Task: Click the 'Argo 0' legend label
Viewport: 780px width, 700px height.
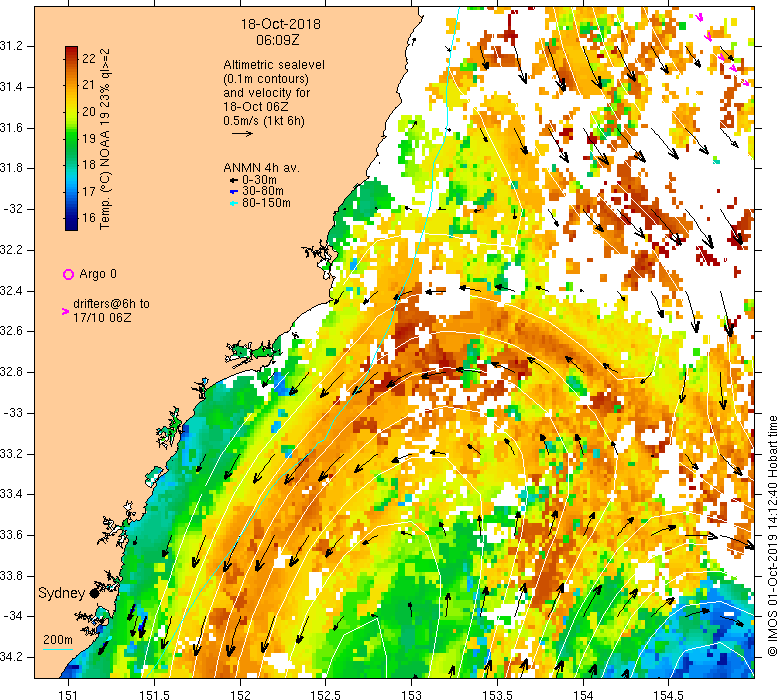Action: [x=98, y=274]
